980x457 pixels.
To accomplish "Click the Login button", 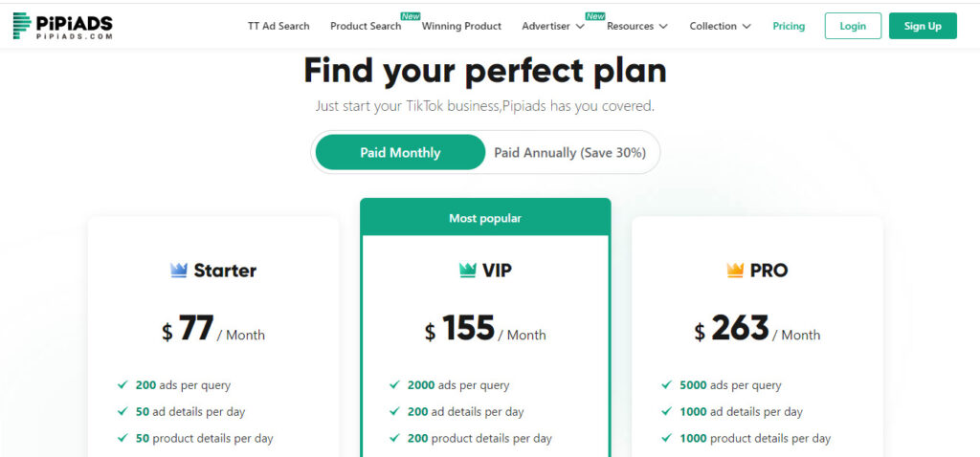I will tap(853, 26).
